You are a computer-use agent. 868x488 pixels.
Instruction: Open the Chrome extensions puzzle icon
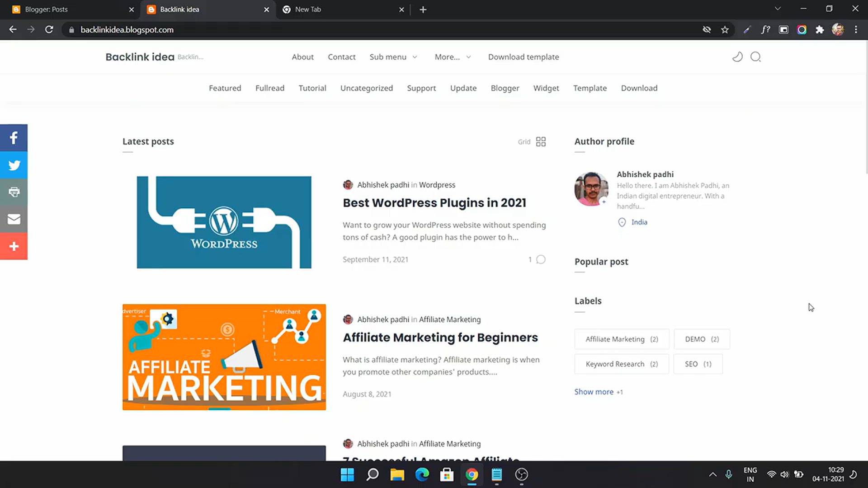tap(820, 30)
